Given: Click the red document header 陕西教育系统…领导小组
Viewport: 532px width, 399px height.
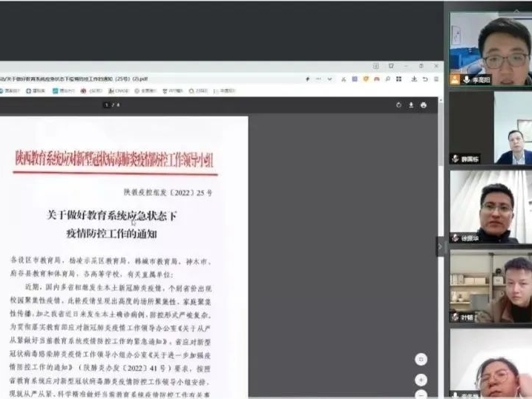Looking at the screenshot, I should (115, 159).
